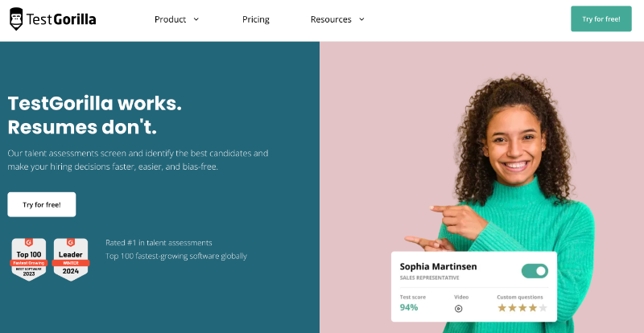Click the second gold rating star
The image size is (644, 333).
pyautogui.click(x=512, y=308)
